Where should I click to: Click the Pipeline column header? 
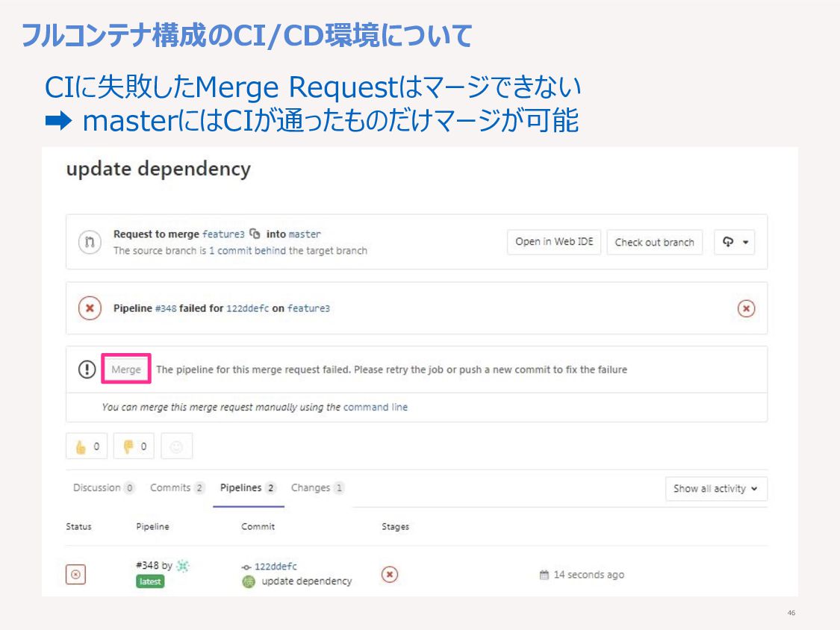click(152, 526)
